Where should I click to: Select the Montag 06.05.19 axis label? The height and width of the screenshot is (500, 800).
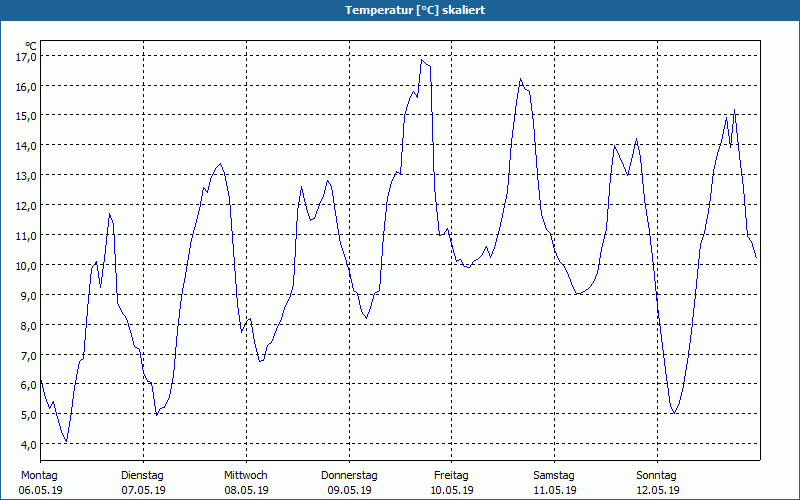pyautogui.click(x=40, y=483)
